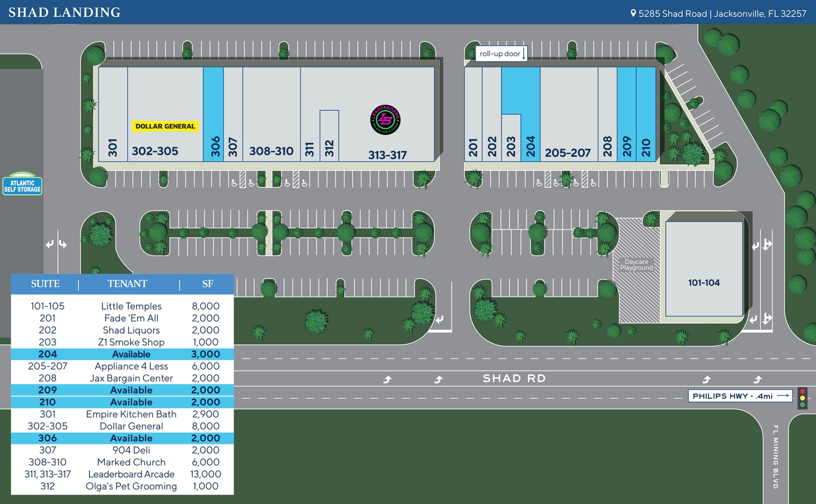Click the traffic light icon
The height and width of the screenshot is (504, 816).
pyautogui.click(x=803, y=398)
